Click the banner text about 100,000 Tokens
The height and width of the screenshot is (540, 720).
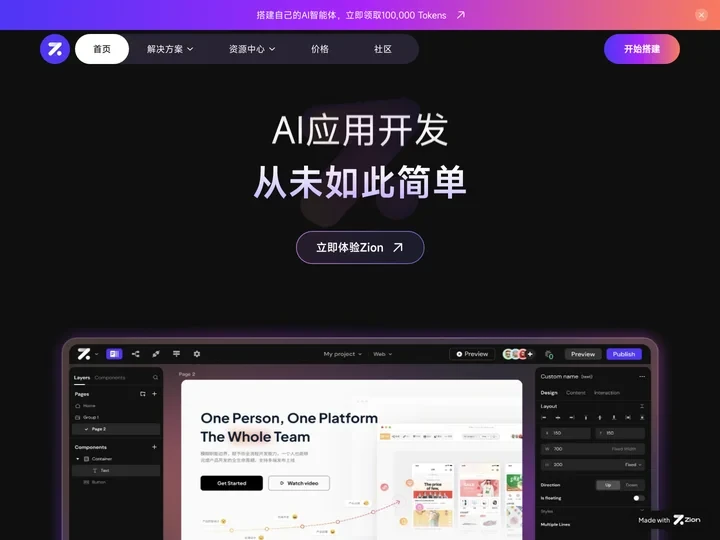point(351,15)
